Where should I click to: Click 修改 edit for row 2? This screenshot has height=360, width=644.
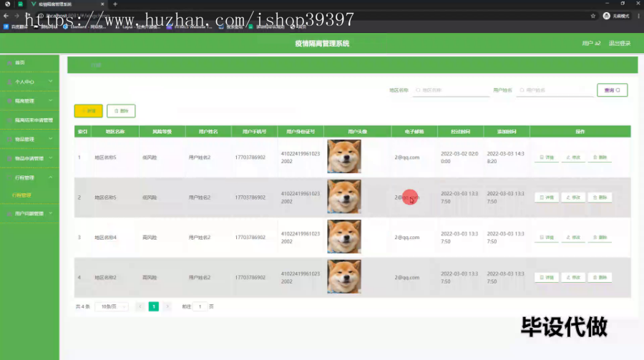[573, 198]
